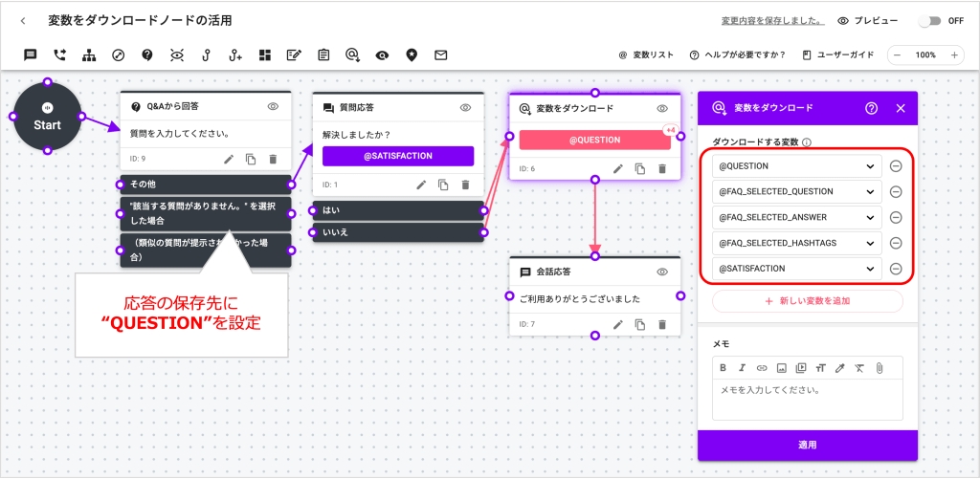
Task: Click 新しい変数を追加 button
Action: click(x=807, y=301)
